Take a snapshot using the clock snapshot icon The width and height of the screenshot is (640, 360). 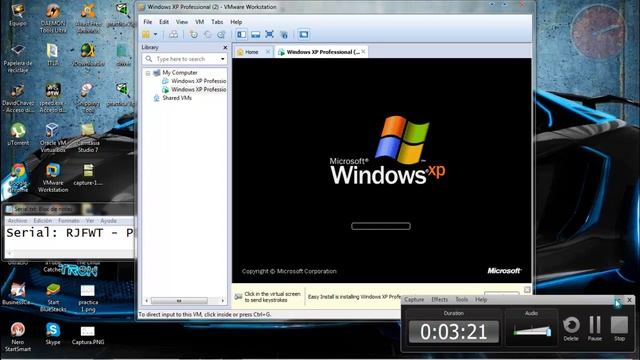coord(193,35)
